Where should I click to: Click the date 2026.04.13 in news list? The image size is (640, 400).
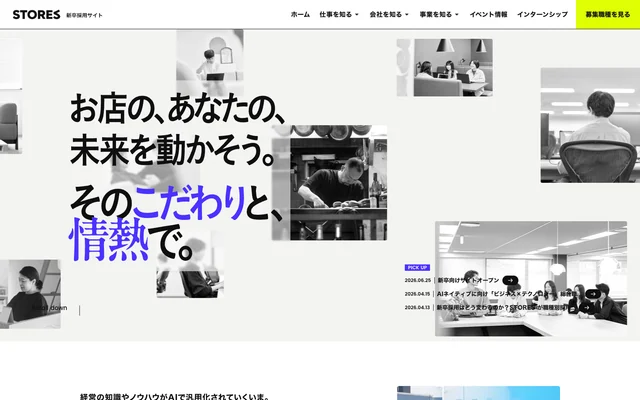tap(417, 307)
